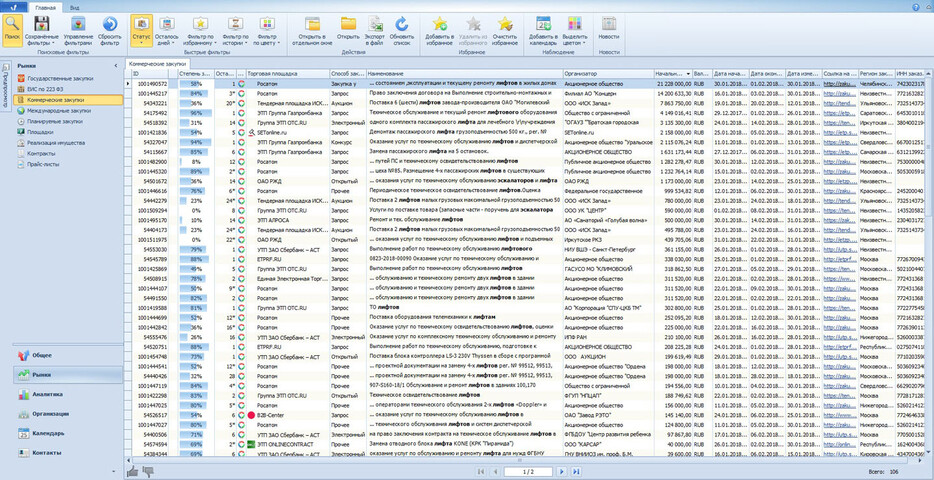Image resolution: width=934 pixels, height=480 pixels.
Task: Sort by Начальн... price column header
Action: (x=673, y=73)
